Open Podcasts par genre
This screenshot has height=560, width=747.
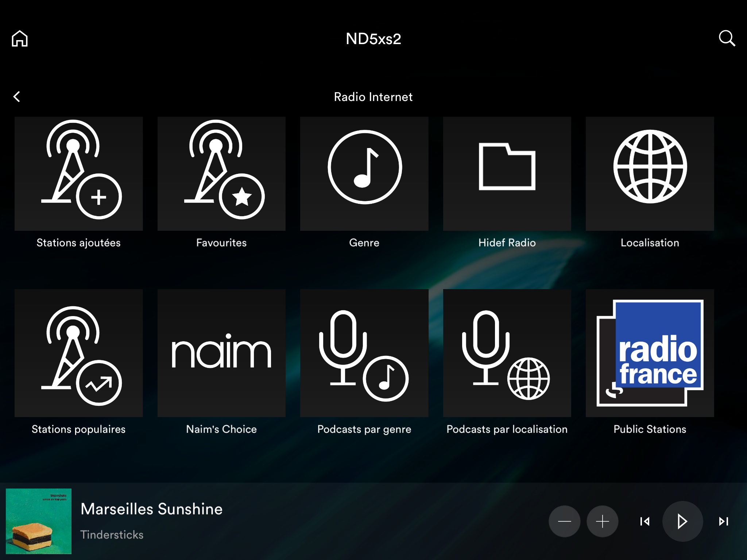point(364,353)
